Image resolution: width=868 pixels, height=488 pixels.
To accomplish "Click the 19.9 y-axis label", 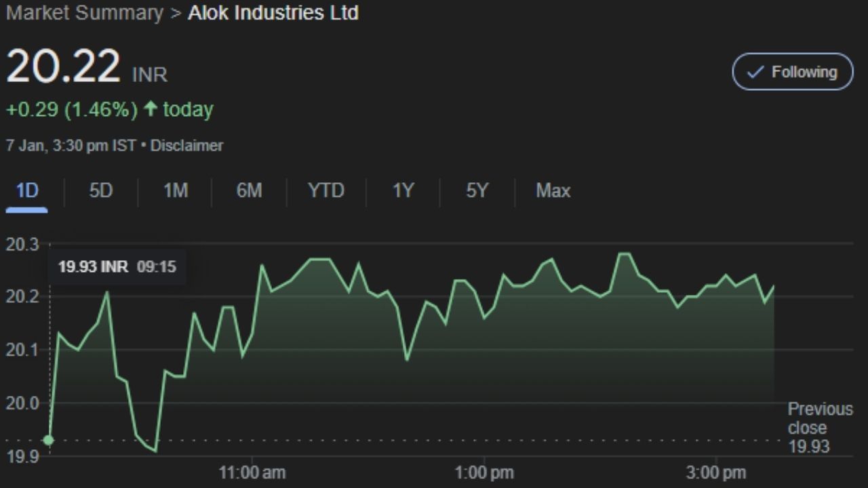I will point(22,456).
